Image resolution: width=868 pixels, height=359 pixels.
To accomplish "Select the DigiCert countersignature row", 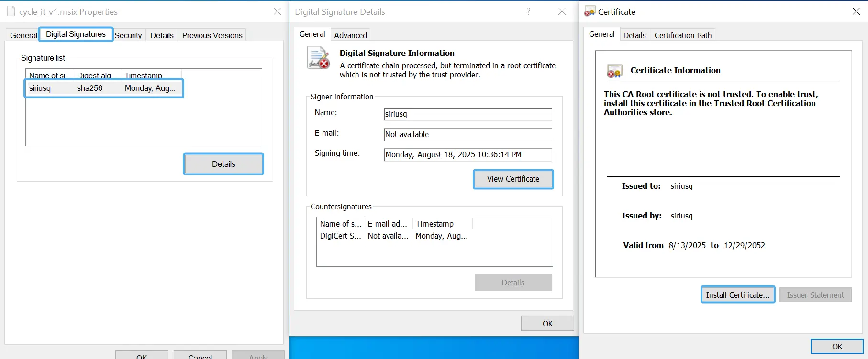I will [394, 236].
